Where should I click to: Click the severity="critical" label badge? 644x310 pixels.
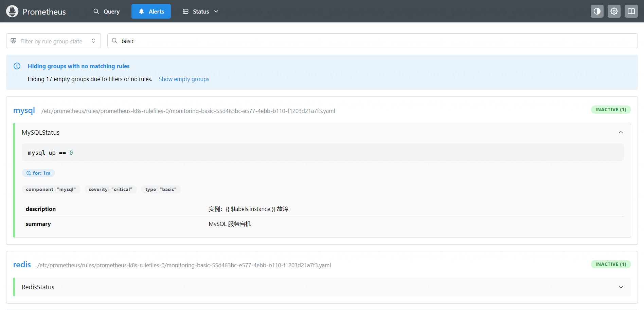coord(110,189)
